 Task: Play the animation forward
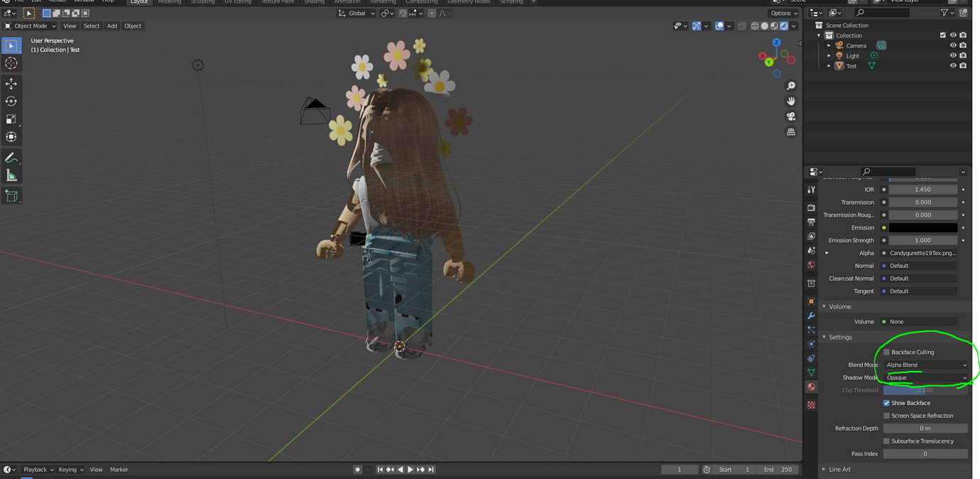[410, 470]
